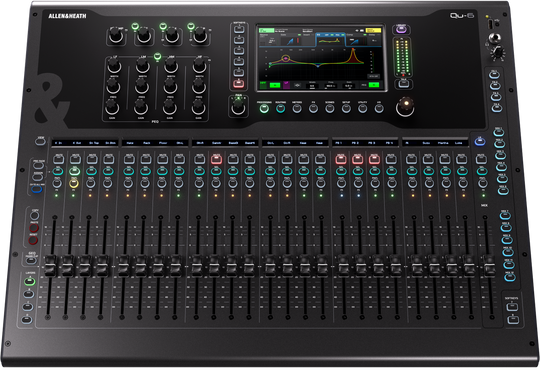
Task: Switch to Layer D
Action: click(27, 319)
